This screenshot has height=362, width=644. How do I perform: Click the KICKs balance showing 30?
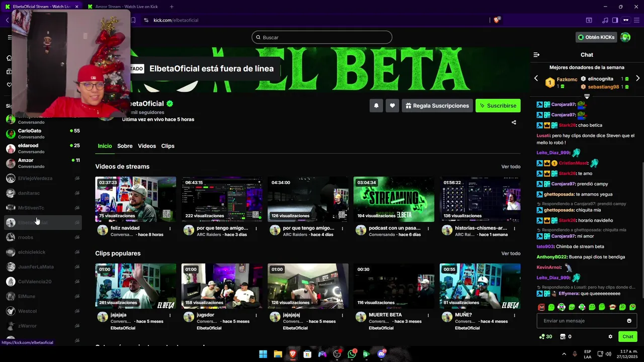coord(545,337)
